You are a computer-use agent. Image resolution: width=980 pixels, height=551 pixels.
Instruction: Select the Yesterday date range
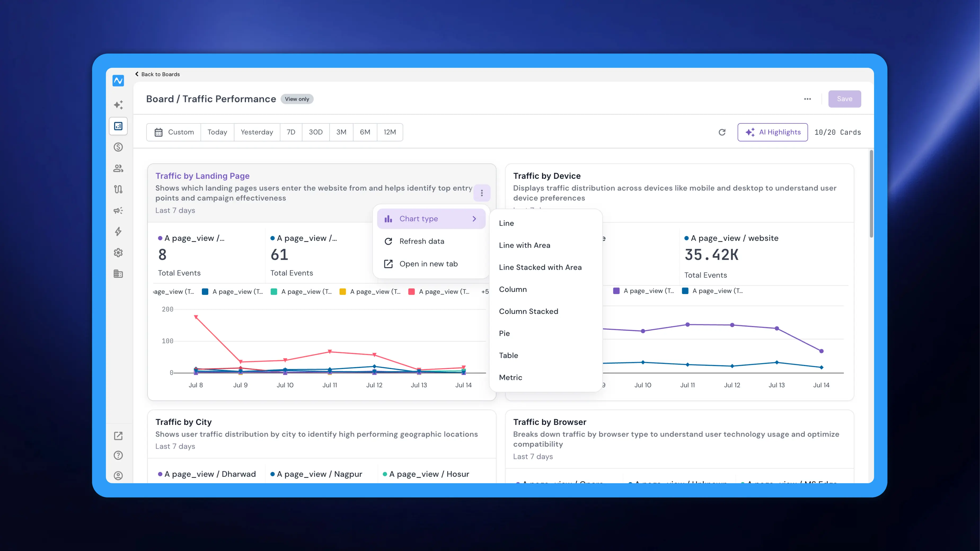pyautogui.click(x=257, y=132)
